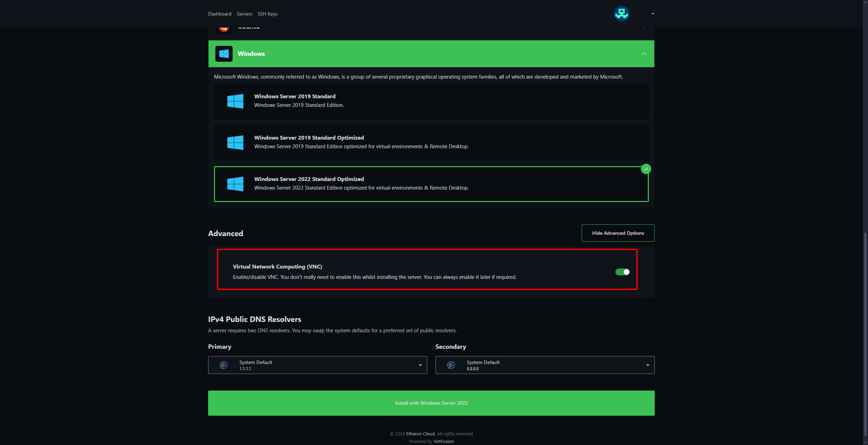The width and height of the screenshot is (868, 445).
Task: Collapse the Windows section chevron
Action: (x=644, y=54)
